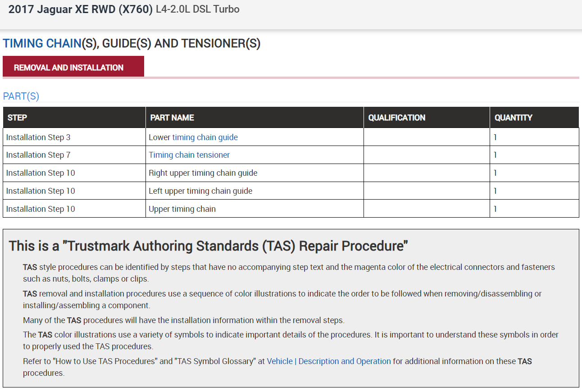Click 'Left upper timing chain guide' cell
582x392 pixels.
point(200,191)
